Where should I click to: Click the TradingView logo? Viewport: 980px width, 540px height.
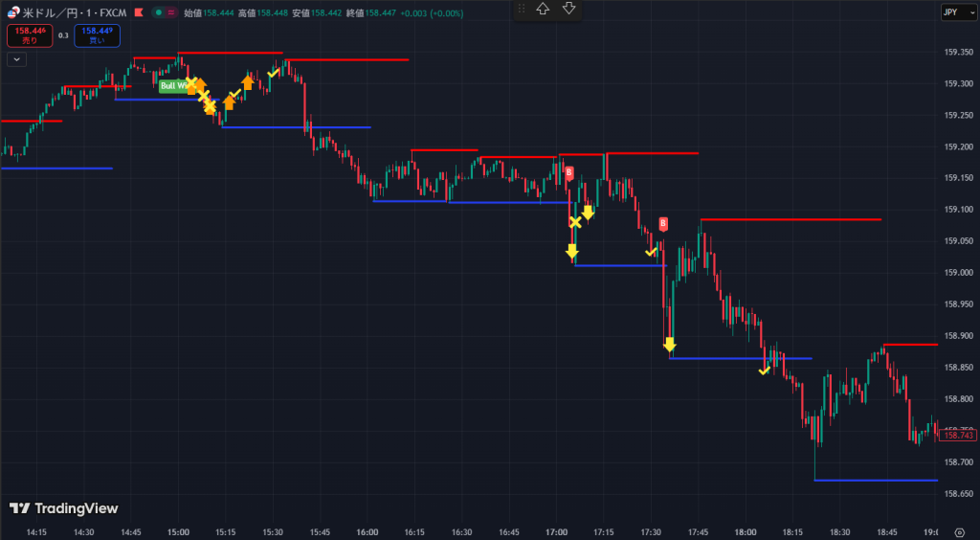(x=65, y=508)
